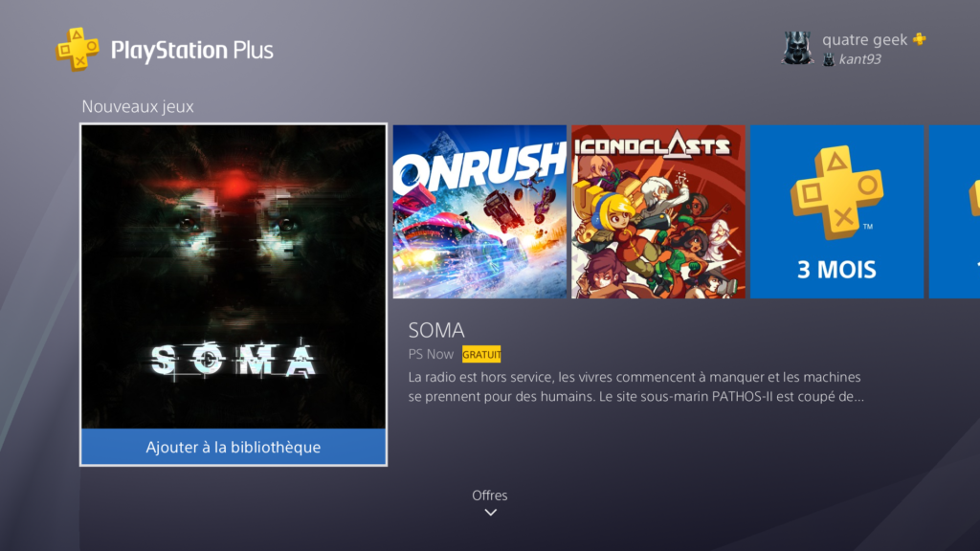Click the quatre geek username text

[x=864, y=39]
